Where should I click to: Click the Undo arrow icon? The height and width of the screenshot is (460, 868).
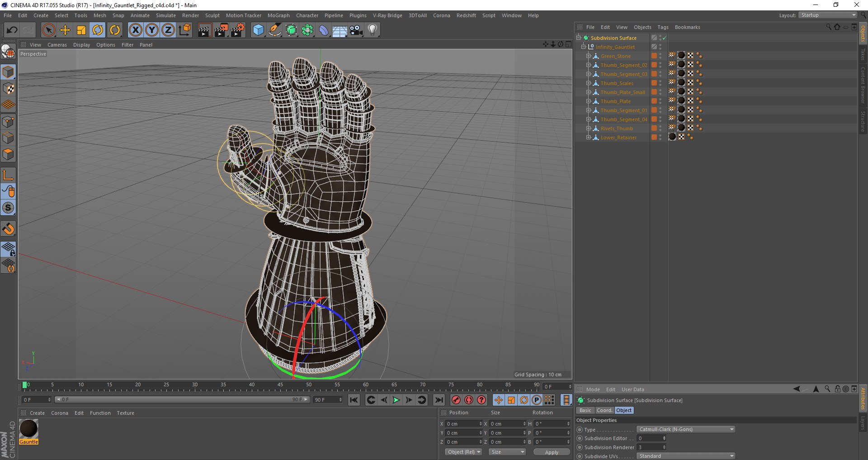12,30
